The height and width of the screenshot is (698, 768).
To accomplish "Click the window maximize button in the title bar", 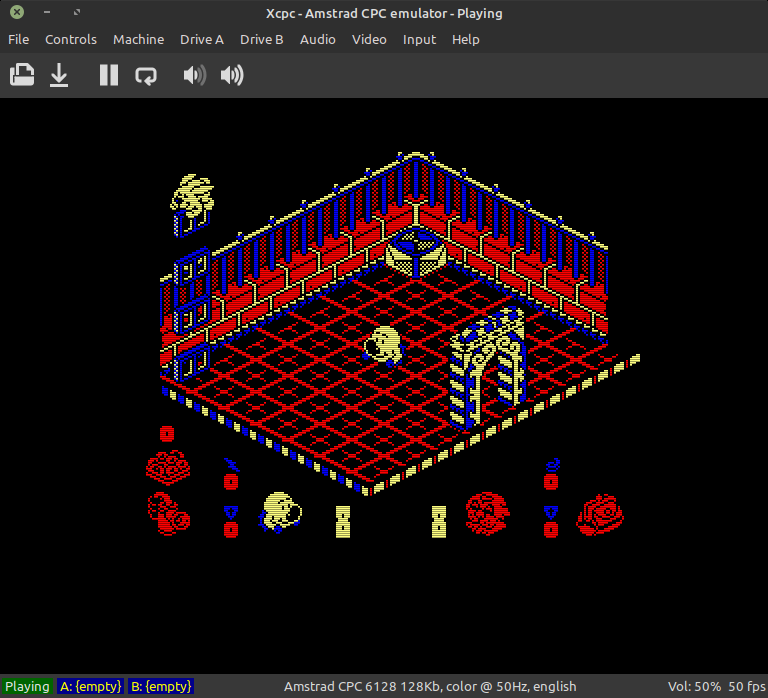I will coord(77,12).
